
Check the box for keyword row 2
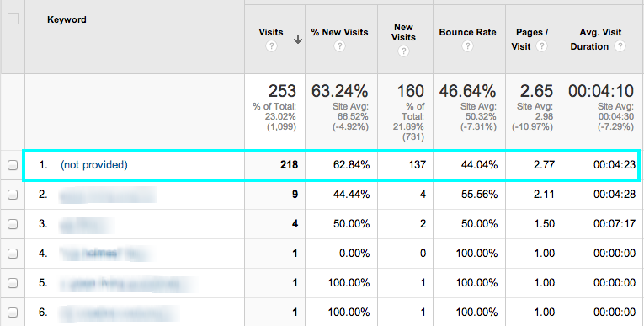[x=13, y=195]
